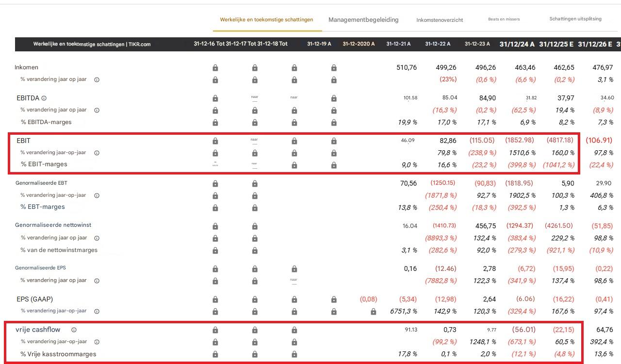
Task: Open info icon for Genormaliseerde nettowinst % verandering
Action: [x=96, y=237]
